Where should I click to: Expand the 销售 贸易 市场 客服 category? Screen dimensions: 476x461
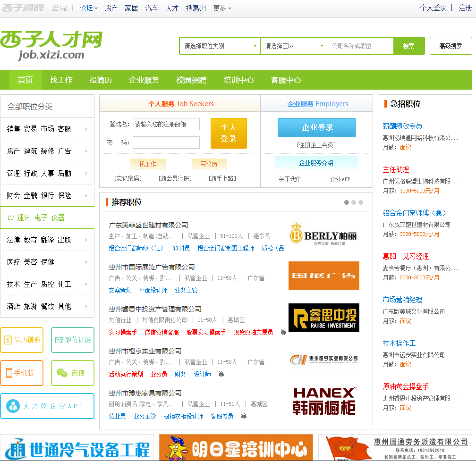[x=47, y=129]
